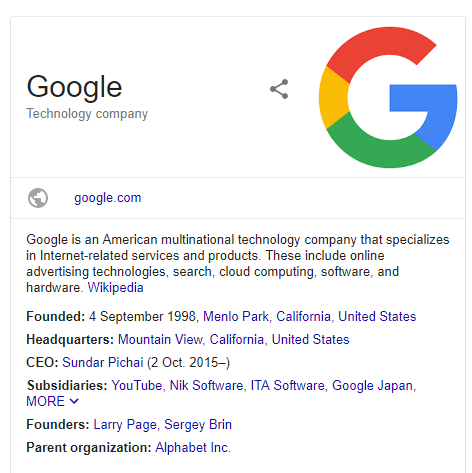
Task: Open the Wikipedia source link
Action: [115, 287]
